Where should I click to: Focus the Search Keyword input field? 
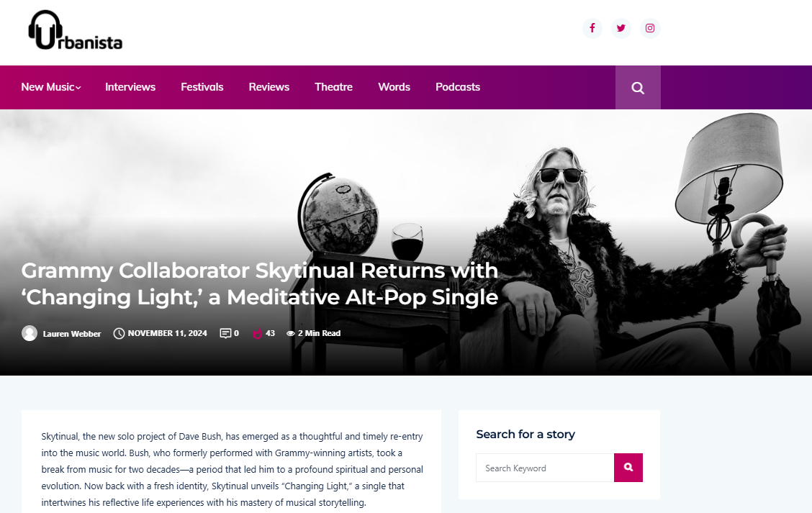545,468
